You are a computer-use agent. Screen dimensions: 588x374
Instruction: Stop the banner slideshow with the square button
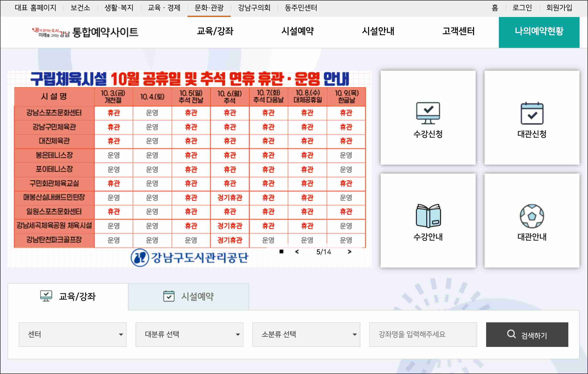pyautogui.click(x=281, y=252)
